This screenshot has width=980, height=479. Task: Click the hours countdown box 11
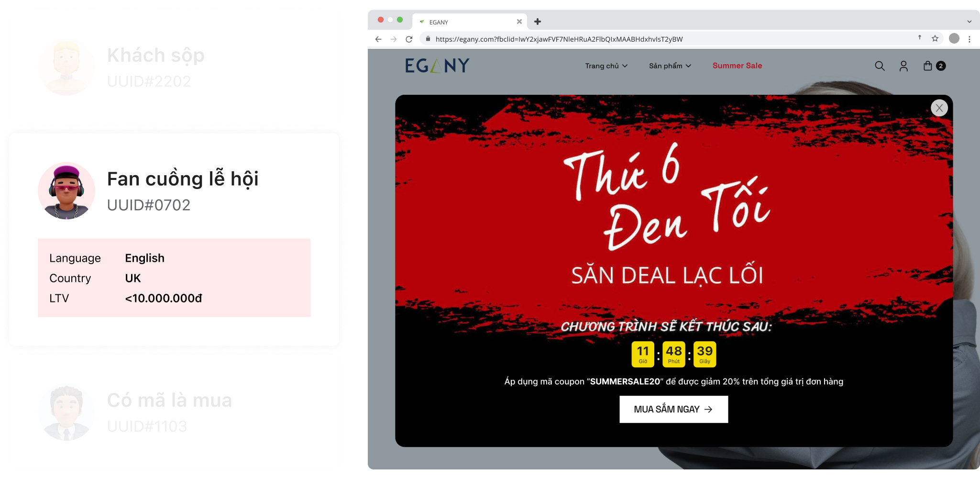click(x=642, y=354)
